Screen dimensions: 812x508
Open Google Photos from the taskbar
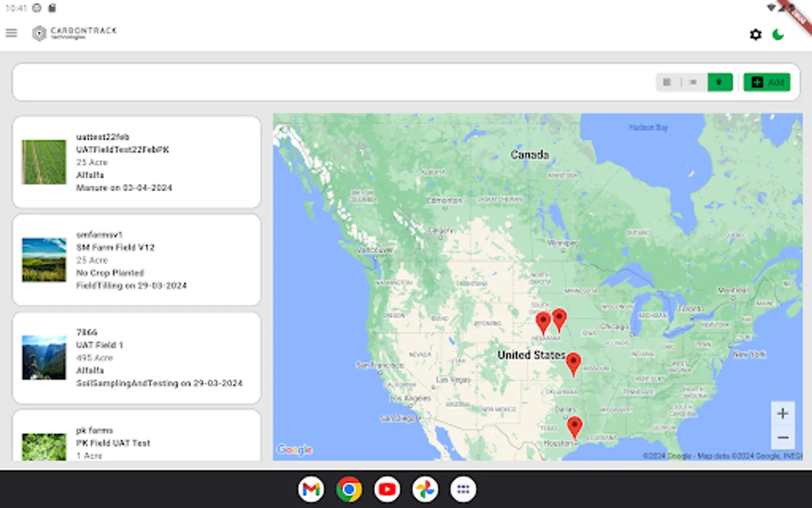[425, 489]
